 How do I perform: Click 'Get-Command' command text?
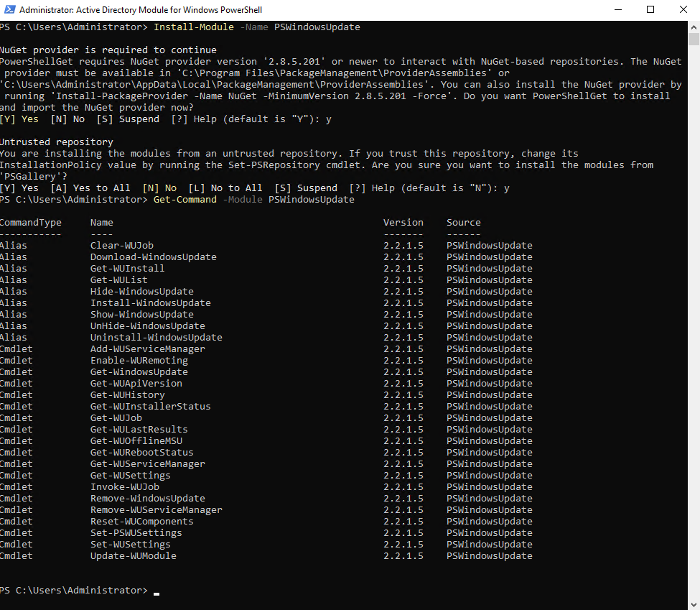pos(185,199)
